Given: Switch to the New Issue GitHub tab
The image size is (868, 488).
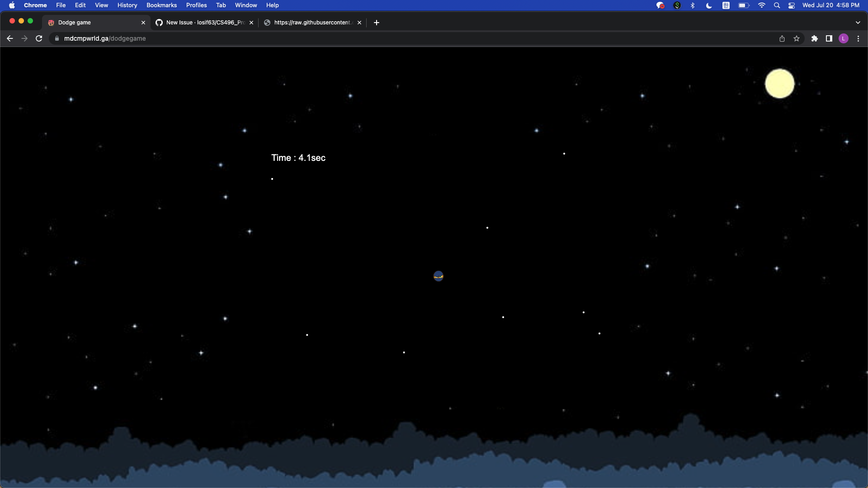Looking at the screenshot, I should tap(204, 23).
